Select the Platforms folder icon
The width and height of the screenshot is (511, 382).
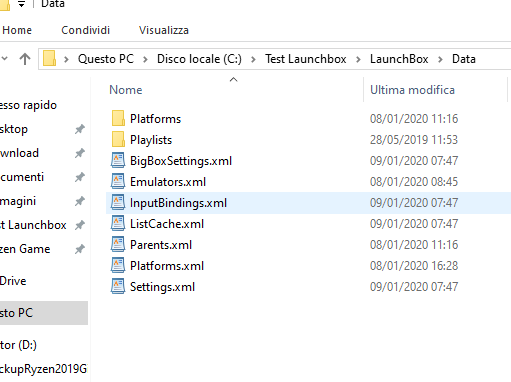tap(118, 119)
